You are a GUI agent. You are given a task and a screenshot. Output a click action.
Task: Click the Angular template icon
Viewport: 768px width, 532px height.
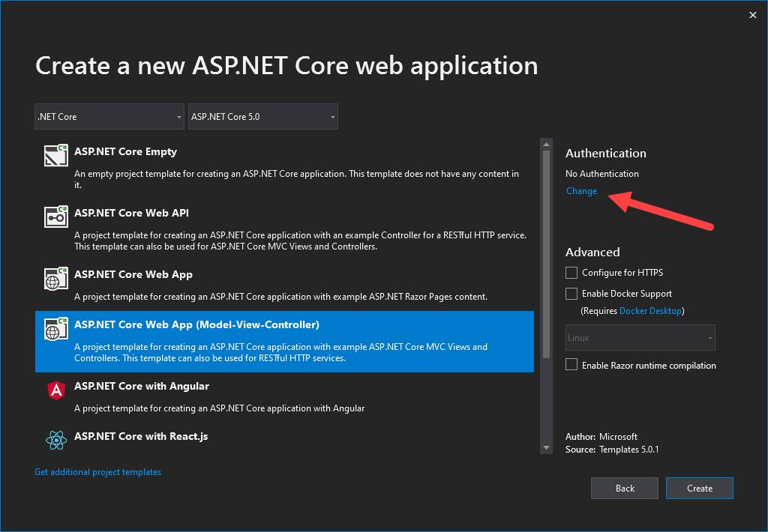tap(55, 390)
